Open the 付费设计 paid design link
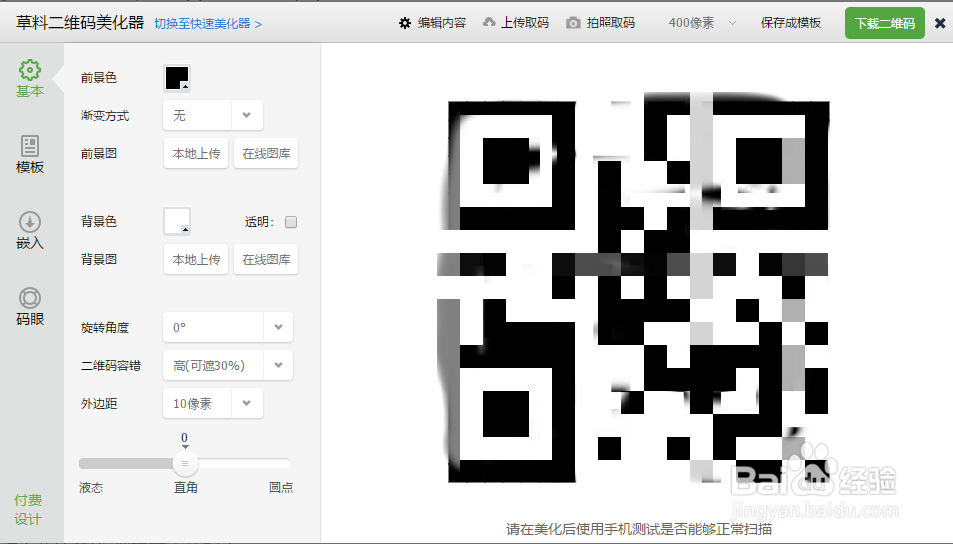953x544 pixels. [28, 509]
